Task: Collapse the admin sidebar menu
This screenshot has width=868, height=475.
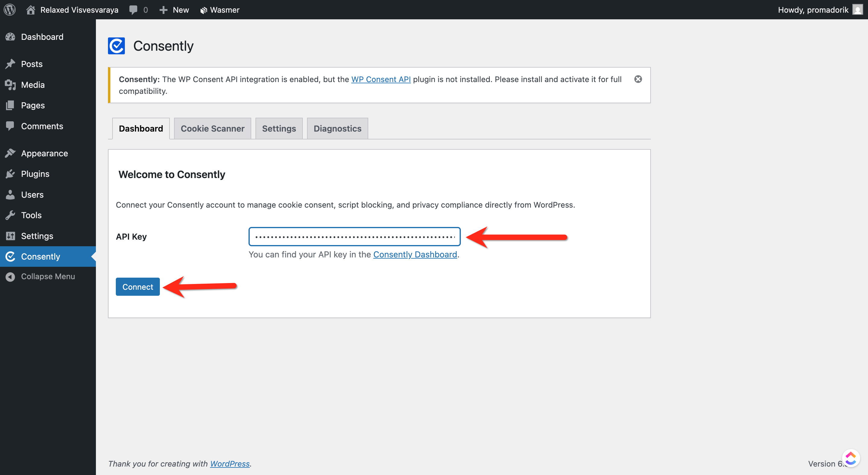Action: [x=48, y=276]
